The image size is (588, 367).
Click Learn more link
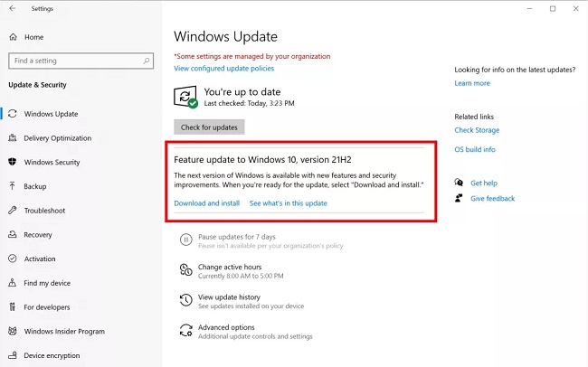472,83
